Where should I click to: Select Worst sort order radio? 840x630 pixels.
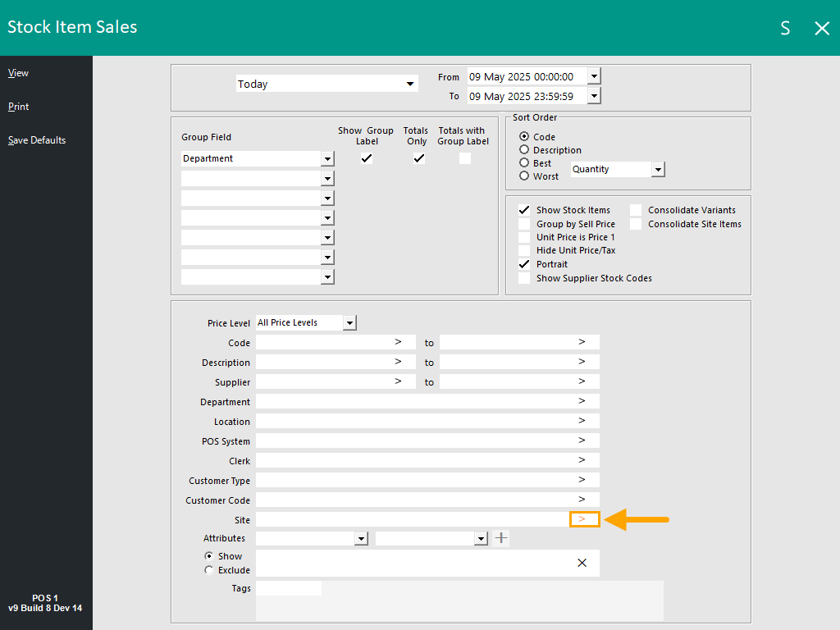pos(524,176)
